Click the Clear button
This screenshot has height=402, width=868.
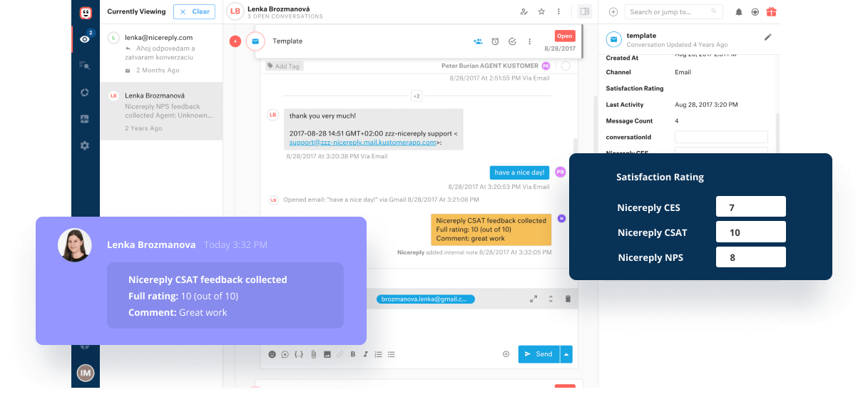[x=194, y=11]
